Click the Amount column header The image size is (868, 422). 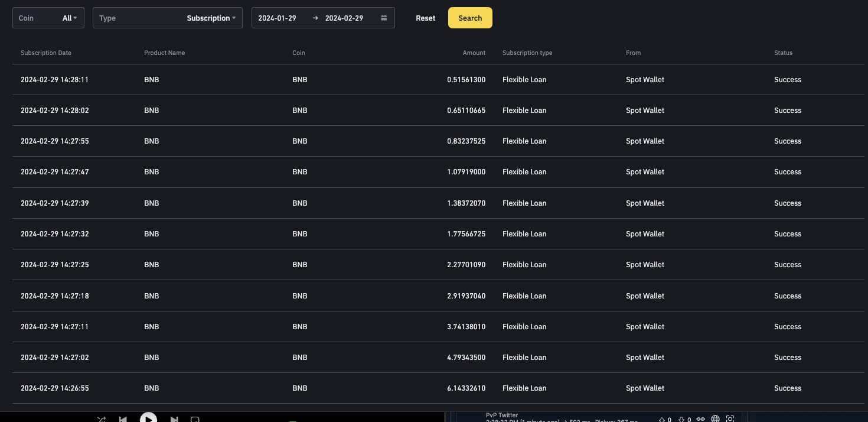pyautogui.click(x=474, y=53)
